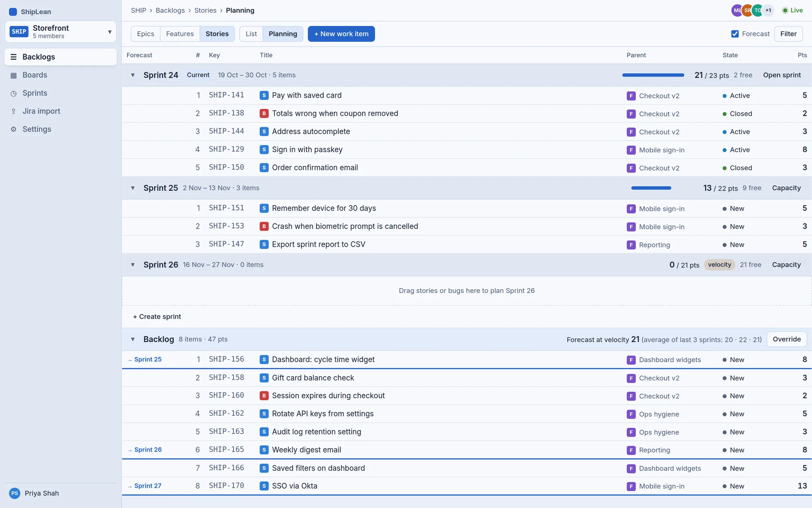Click Open sprint for Sprint 24
The image size is (812, 508).
[x=782, y=75]
